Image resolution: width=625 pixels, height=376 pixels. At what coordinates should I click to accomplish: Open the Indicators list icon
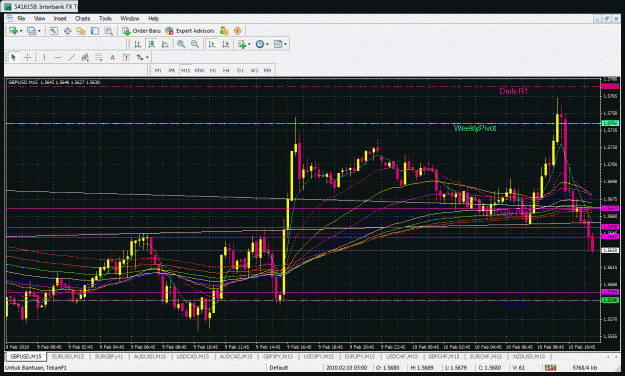tap(242, 44)
